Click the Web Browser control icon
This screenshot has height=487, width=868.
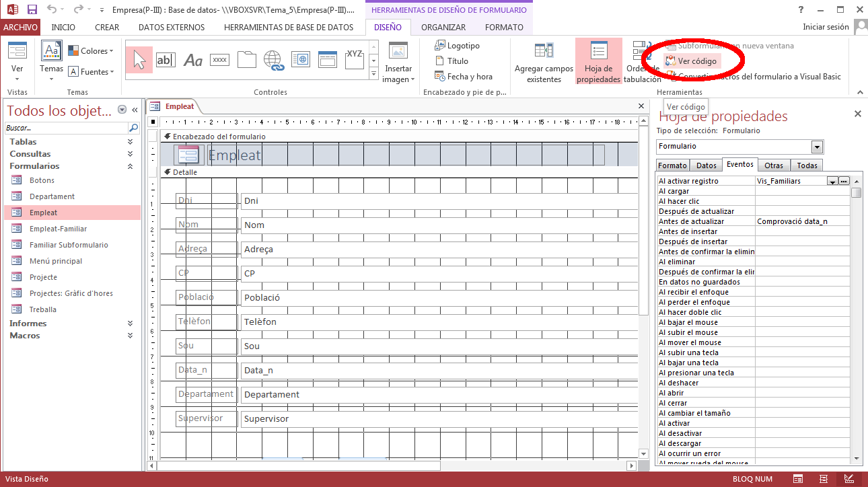click(300, 60)
